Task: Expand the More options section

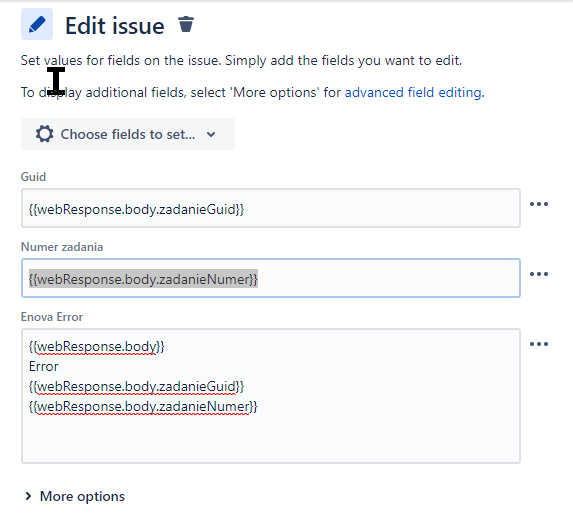Action: (x=75, y=496)
